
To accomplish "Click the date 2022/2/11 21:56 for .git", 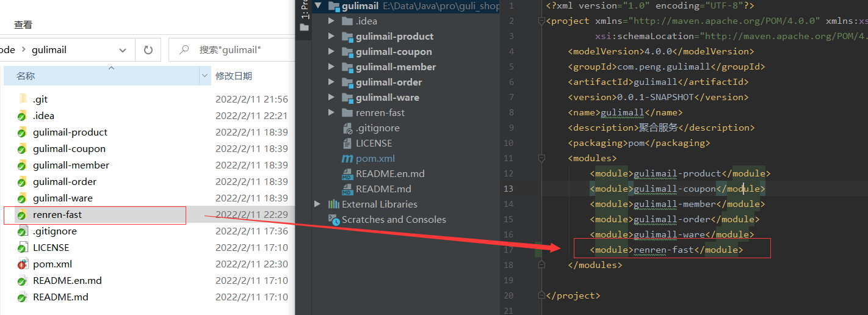I will click(251, 99).
